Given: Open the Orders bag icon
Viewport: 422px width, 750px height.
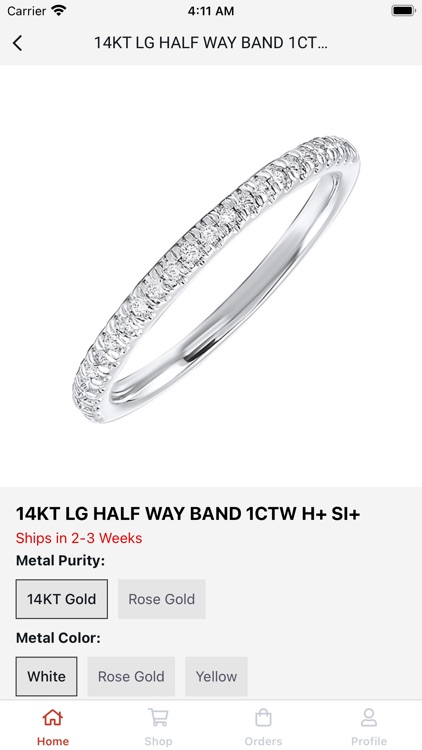Looking at the screenshot, I should point(263,717).
